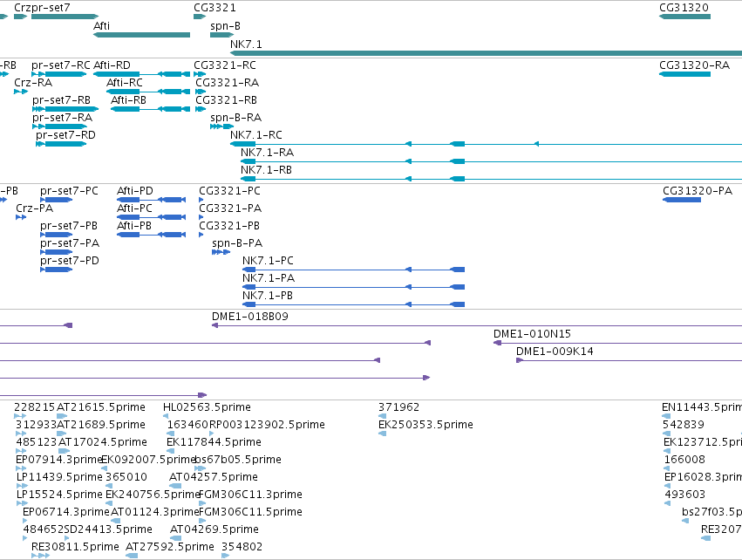Select the Afti-PC protein label
742x560 pixels.
point(134,208)
